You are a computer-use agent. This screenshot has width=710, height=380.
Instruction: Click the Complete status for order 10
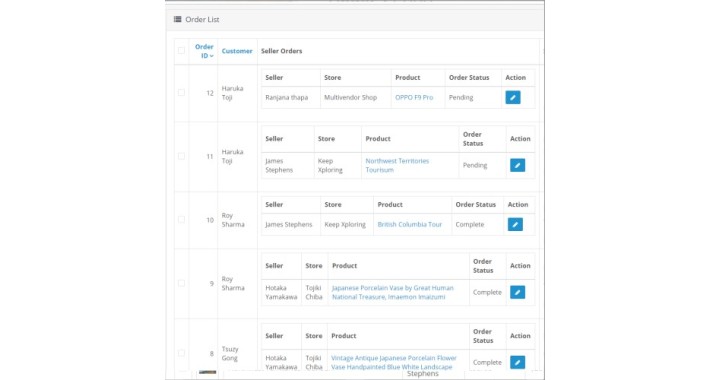pos(470,225)
